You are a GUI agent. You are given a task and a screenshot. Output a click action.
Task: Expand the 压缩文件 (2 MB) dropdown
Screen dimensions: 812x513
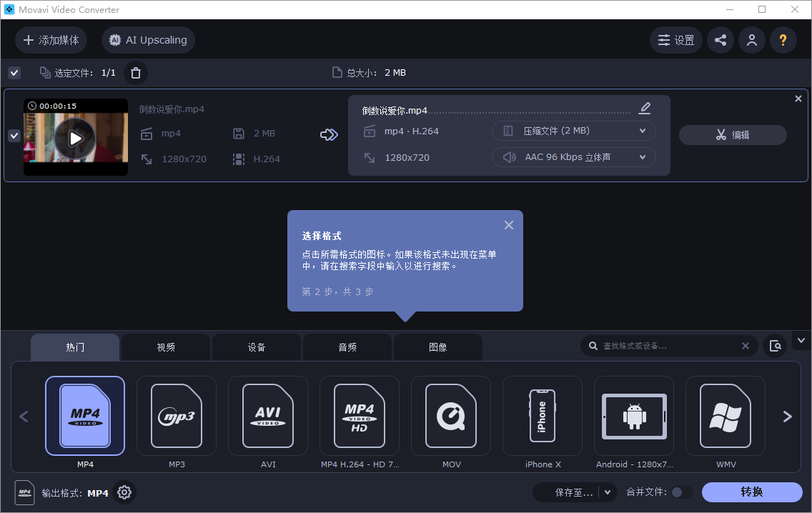coord(573,131)
